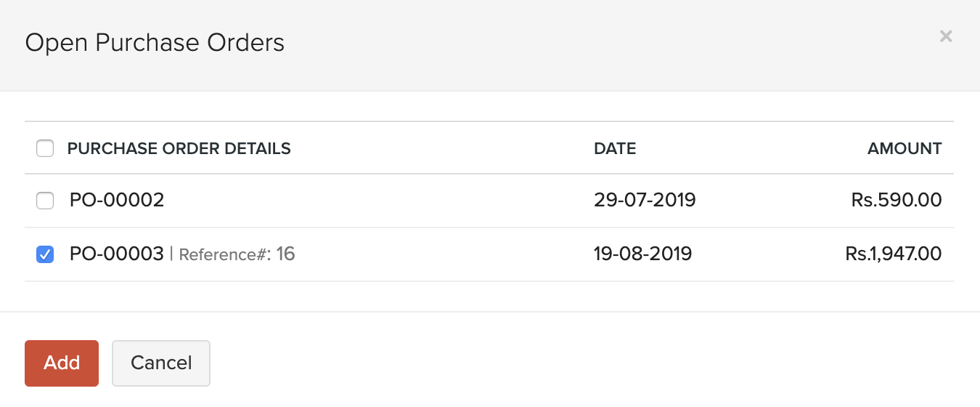
Task: Uncheck the PO-00003 checkbox
Action: [x=45, y=254]
